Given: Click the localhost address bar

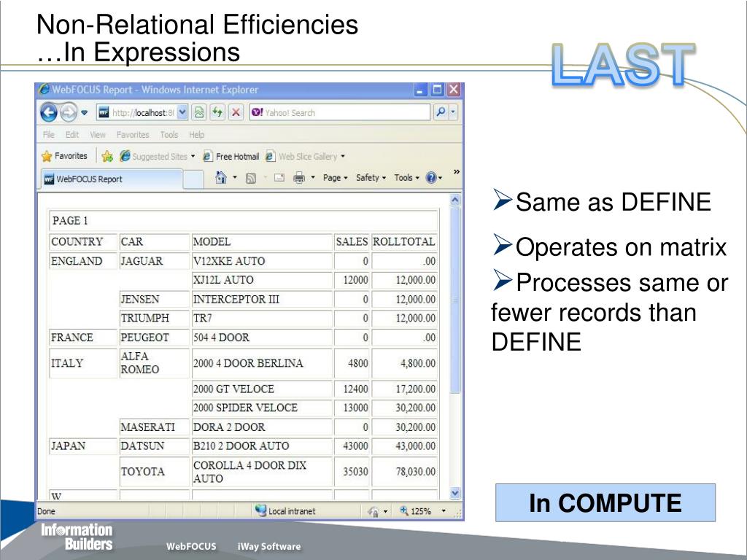Looking at the screenshot, I should click(x=142, y=113).
